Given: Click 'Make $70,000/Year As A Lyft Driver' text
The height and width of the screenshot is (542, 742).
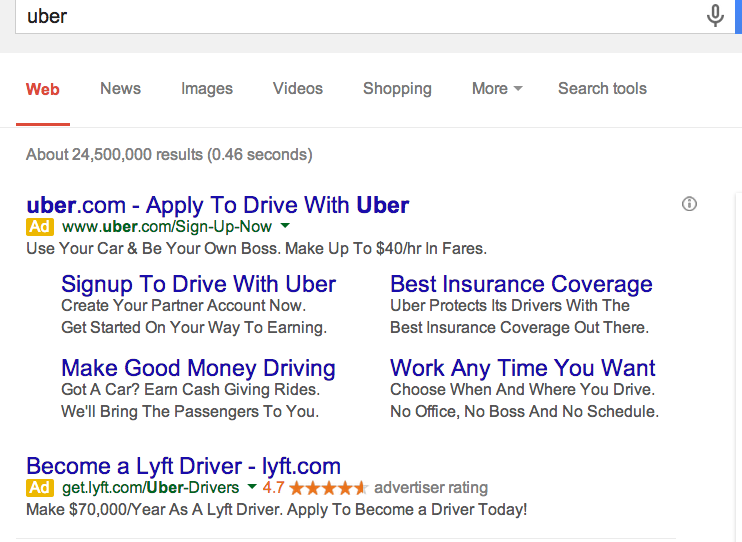Looking at the screenshot, I should pyautogui.click(x=276, y=510).
